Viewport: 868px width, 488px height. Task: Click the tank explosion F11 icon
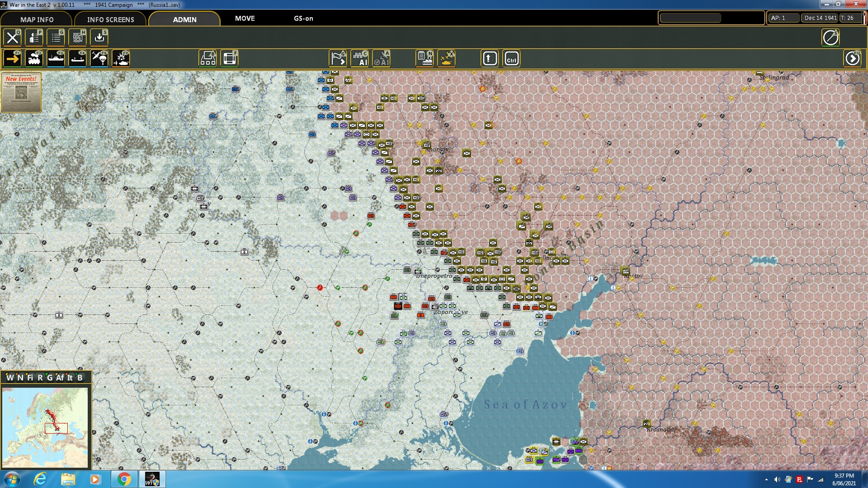tap(121, 59)
